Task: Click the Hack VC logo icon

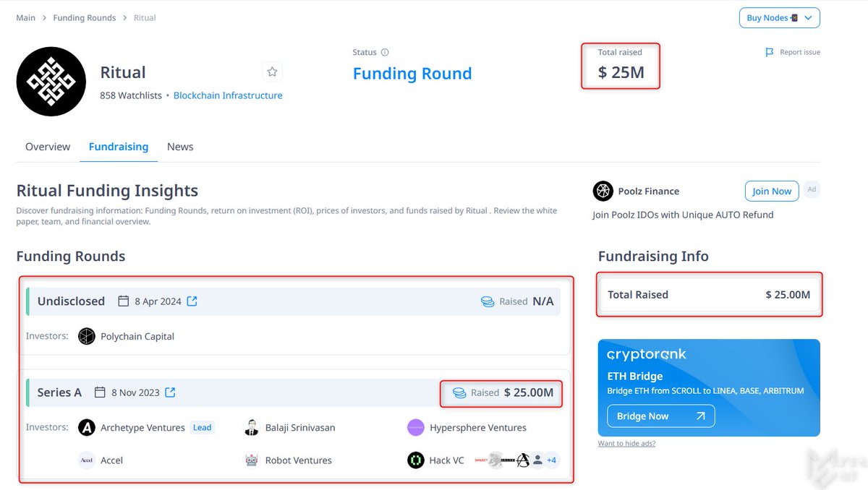Action: click(x=415, y=460)
